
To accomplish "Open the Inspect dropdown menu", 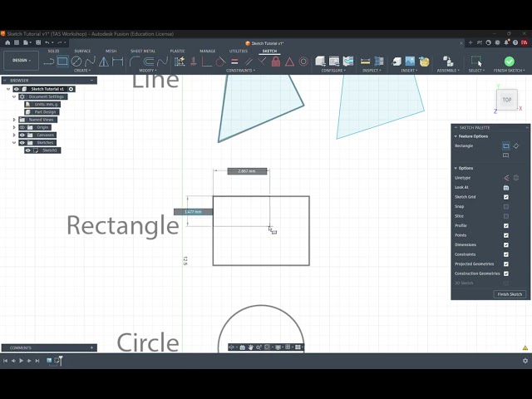I will (x=372, y=71).
